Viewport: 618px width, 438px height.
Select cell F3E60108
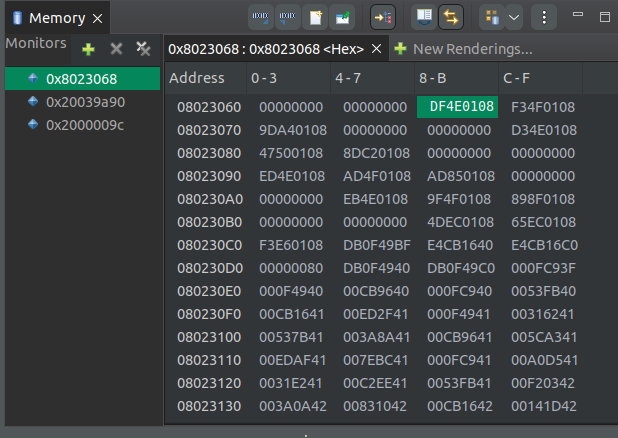[x=291, y=245]
